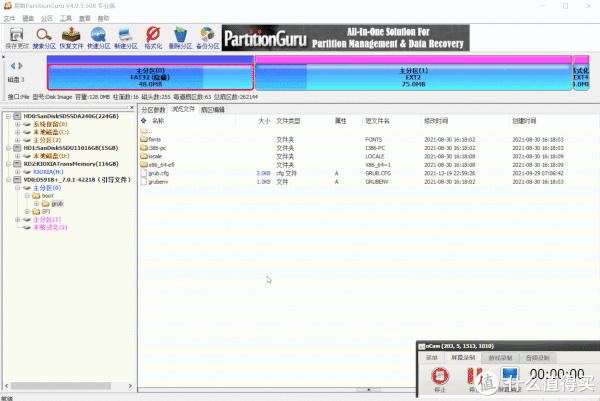600x401 pixels.
Task: Click the New Partition (新建分区) icon
Action: [126, 38]
